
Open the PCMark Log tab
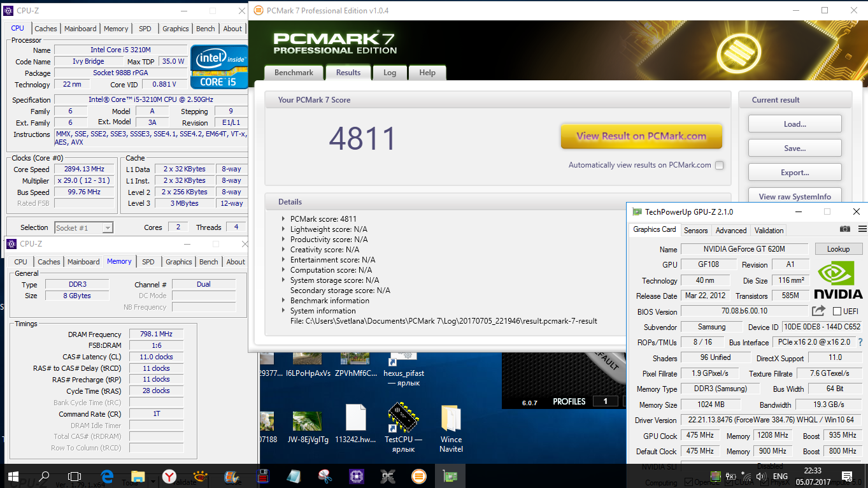coord(390,73)
